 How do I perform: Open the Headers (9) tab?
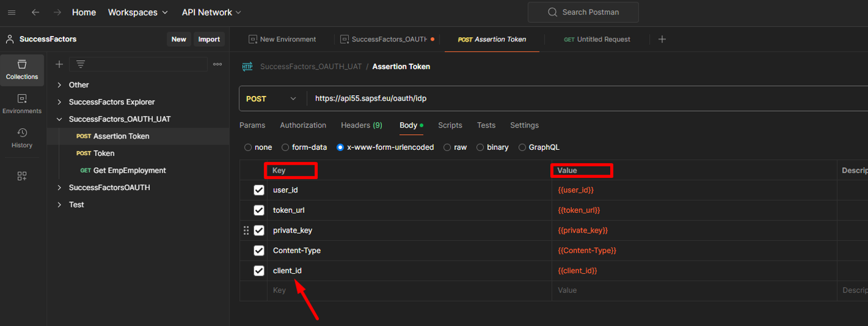coord(361,125)
